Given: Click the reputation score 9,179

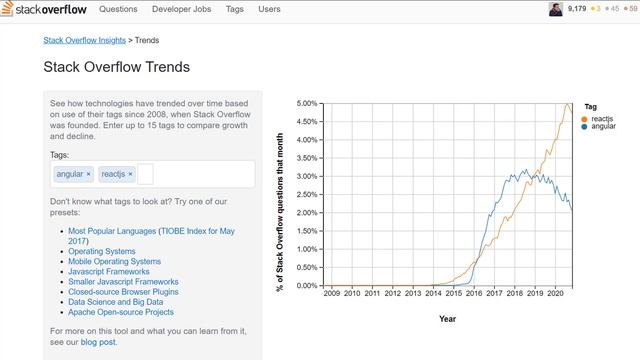Looking at the screenshot, I should 577,9.
